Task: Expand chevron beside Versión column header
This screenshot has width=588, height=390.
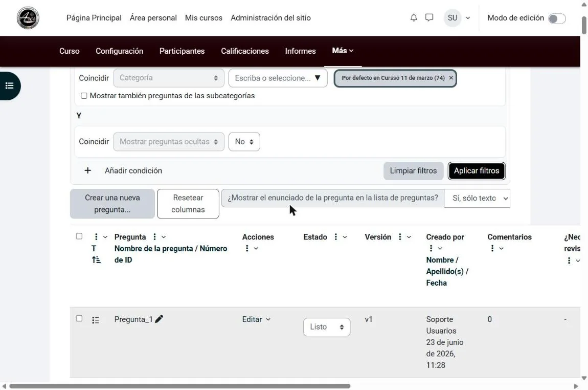Action: (x=409, y=237)
